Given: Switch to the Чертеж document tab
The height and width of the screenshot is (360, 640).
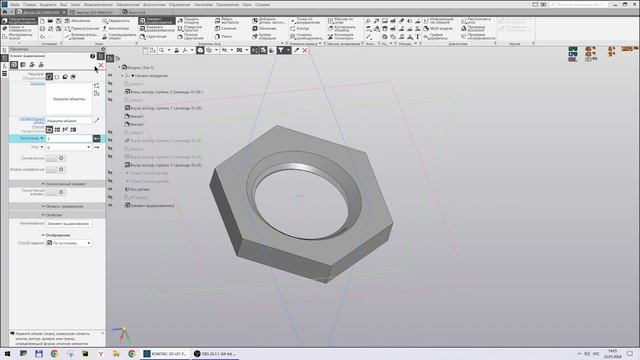Looking at the screenshot, I should 94,12.
